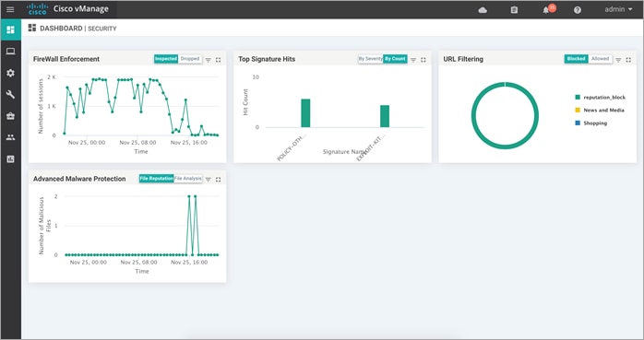
Task: Select the File Analysis view
Action: pyautogui.click(x=188, y=179)
